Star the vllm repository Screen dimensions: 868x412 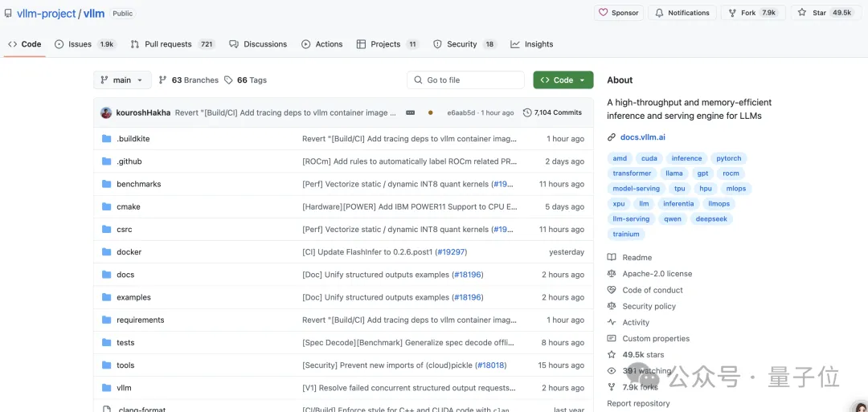pos(817,13)
